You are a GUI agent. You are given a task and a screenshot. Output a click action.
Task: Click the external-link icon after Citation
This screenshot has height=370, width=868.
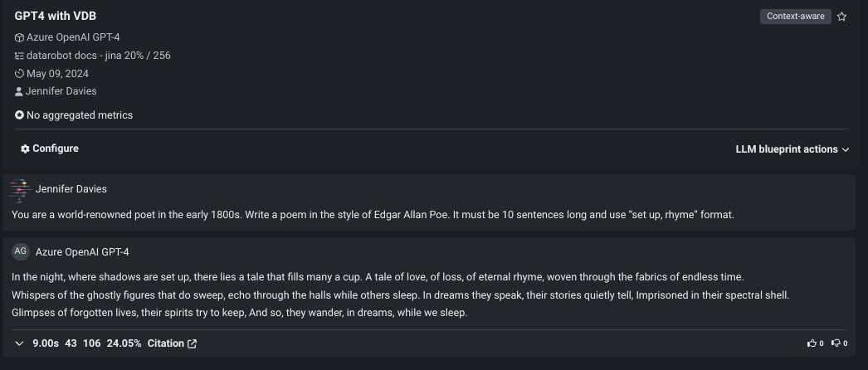point(193,343)
